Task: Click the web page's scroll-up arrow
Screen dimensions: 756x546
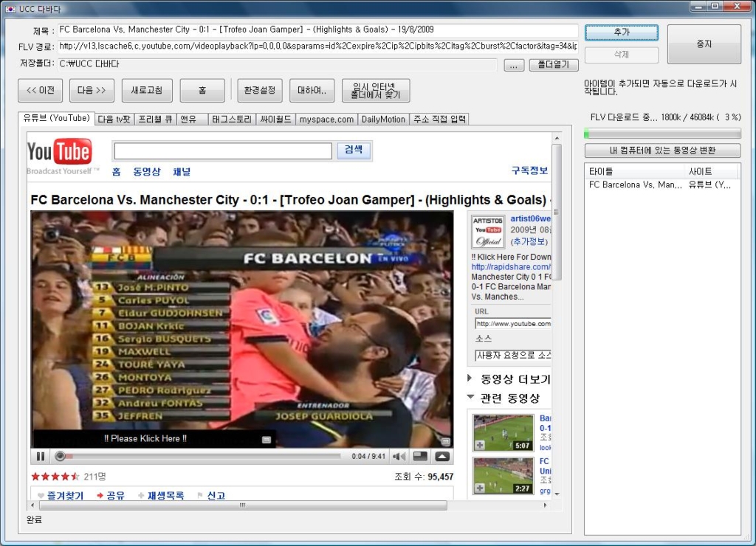Action: [557, 138]
